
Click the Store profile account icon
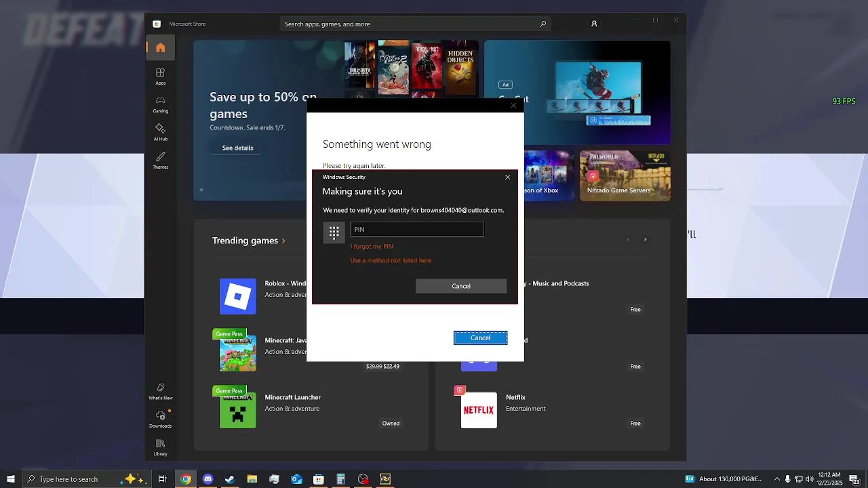[594, 24]
